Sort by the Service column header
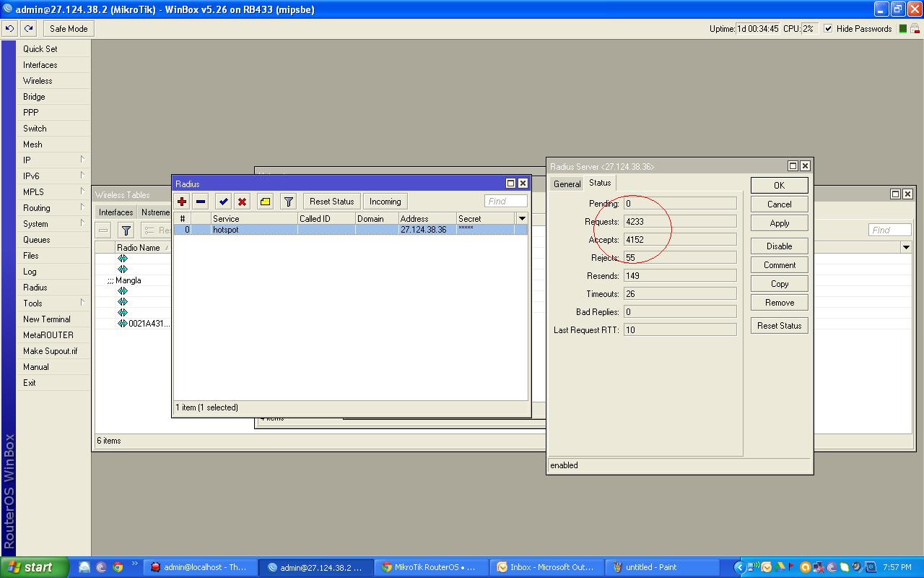Image resolution: width=924 pixels, height=578 pixels. click(x=254, y=218)
